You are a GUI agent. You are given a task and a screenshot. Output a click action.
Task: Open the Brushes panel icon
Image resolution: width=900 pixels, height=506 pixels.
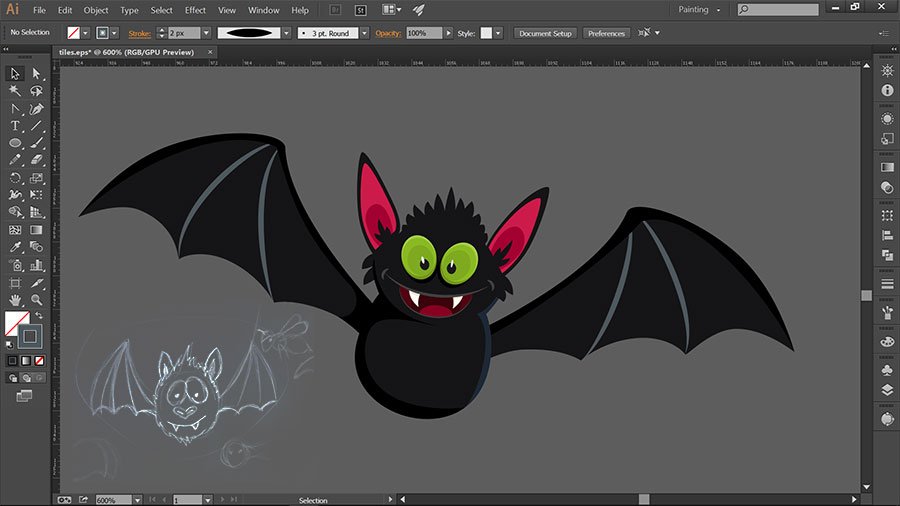point(887,313)
